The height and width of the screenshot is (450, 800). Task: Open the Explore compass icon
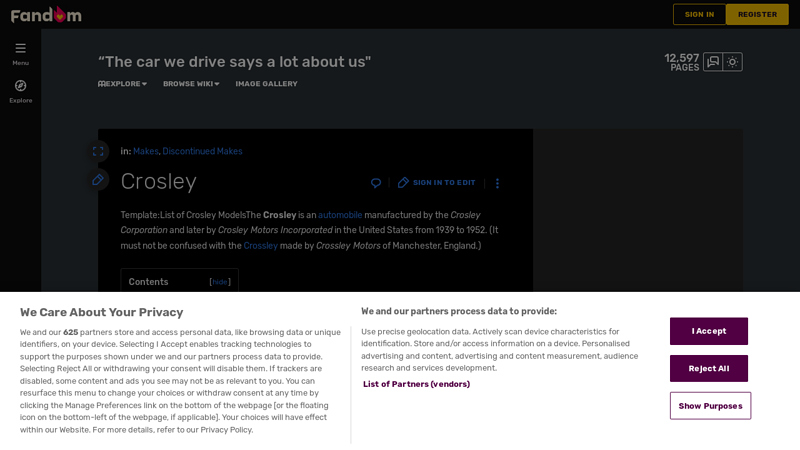coord(20,86)
